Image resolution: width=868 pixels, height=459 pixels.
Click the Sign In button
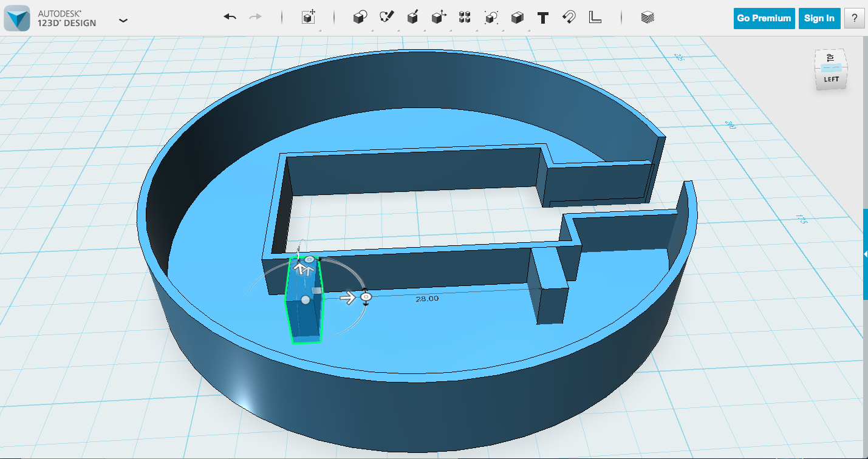[x=819, y=18]
